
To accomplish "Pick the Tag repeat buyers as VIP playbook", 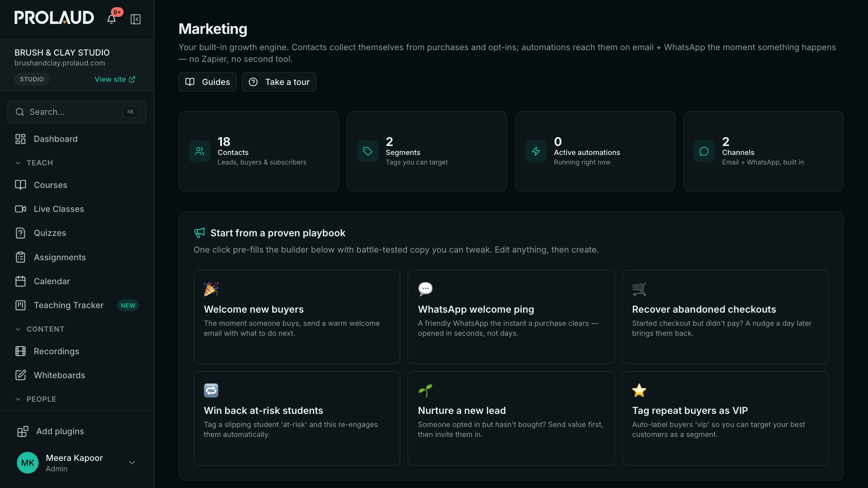I will click(725, 418).
